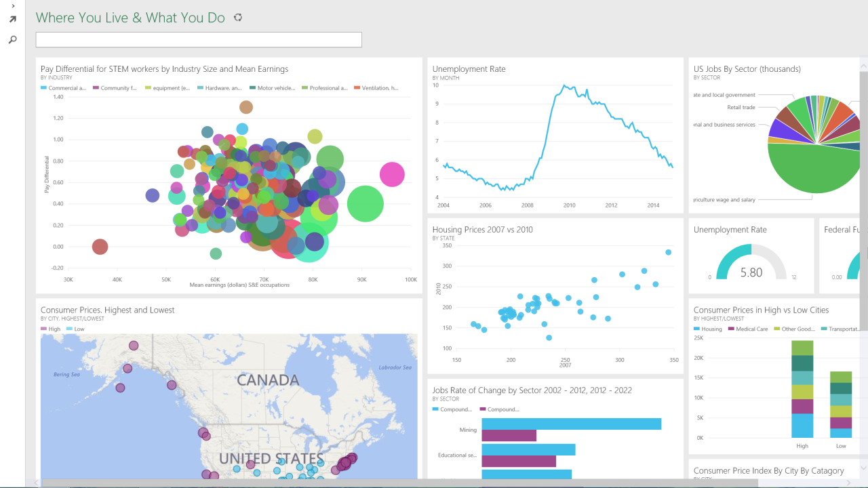Select the Professional a... legend item

click(x=325, y=88)
